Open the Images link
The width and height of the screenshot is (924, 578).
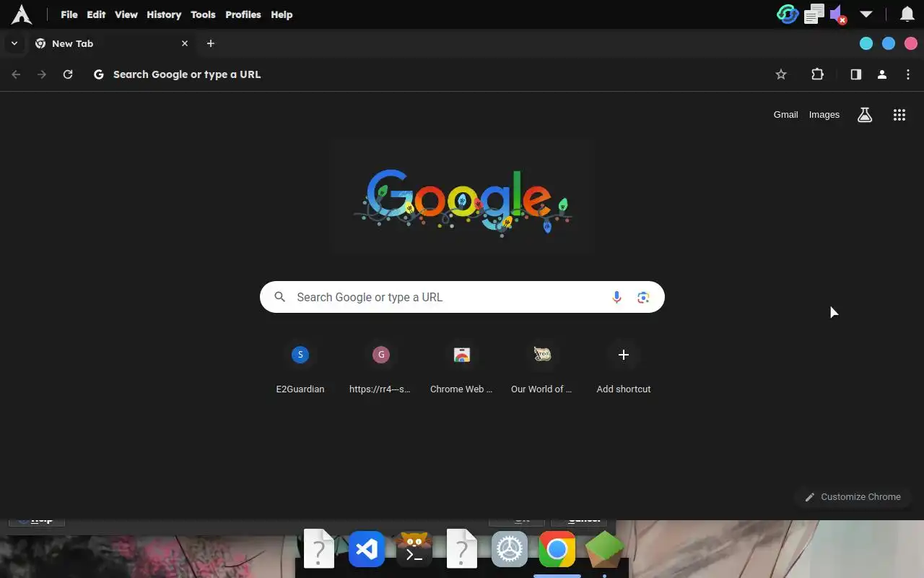point(824,115)
